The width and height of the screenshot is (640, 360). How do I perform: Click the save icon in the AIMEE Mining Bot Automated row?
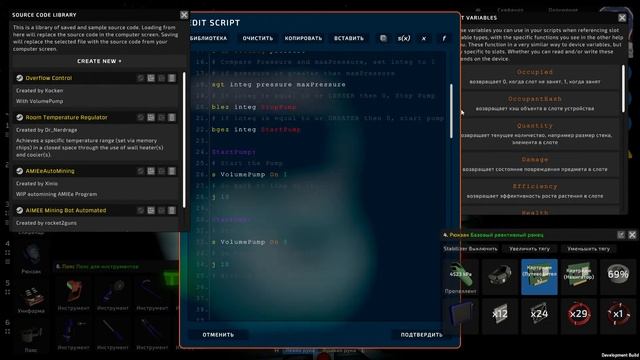[x=151, y=210]
